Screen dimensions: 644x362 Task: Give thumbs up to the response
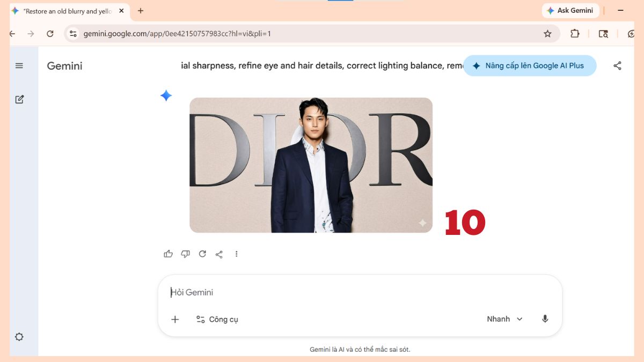[x=169, y=254]
